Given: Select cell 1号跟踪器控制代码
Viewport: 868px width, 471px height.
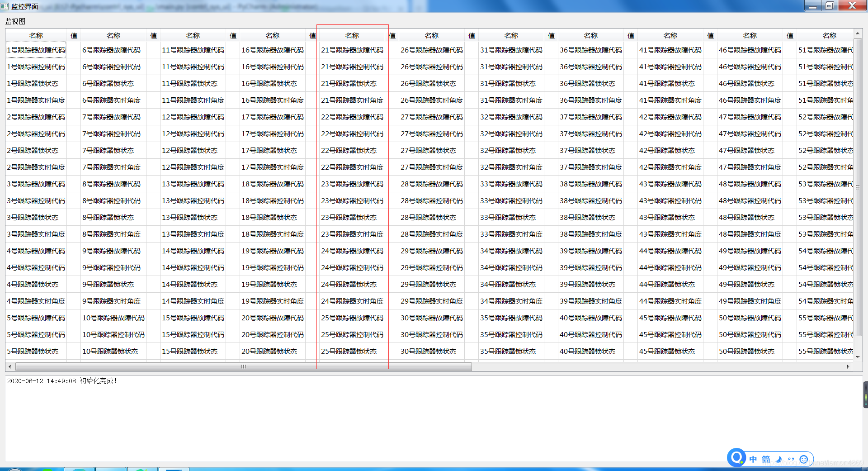Looking at the screenshot, I should coord(36,67).
